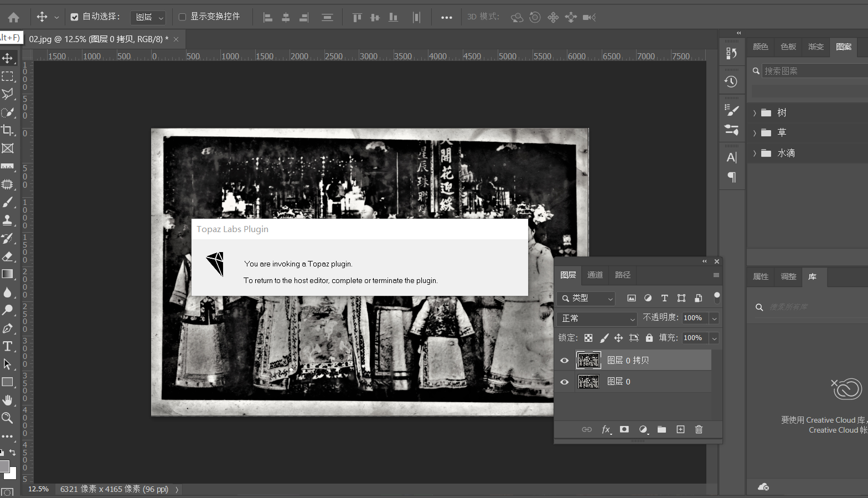Switch to the 属性 tab
Image resolution: width=868 pixels, height=498 pixels.
point(761,277)
